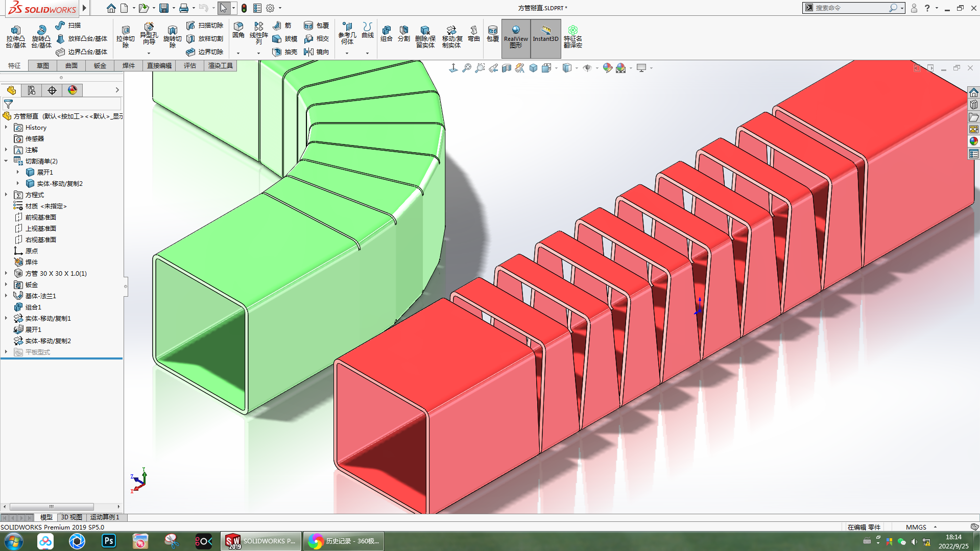
Task: Switch to the 评估 (Evaluate) tab
Action: pyautogui.click(x=190, y=65)
